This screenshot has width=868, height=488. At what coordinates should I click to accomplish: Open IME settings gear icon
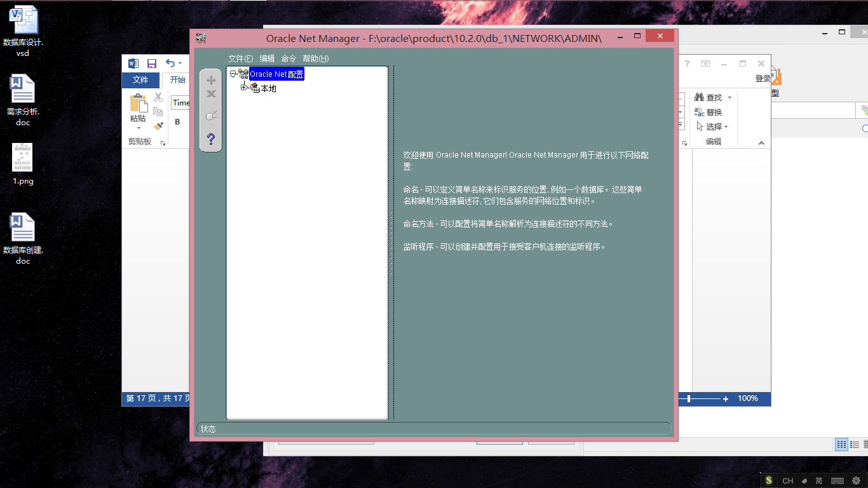pos(856,481)
